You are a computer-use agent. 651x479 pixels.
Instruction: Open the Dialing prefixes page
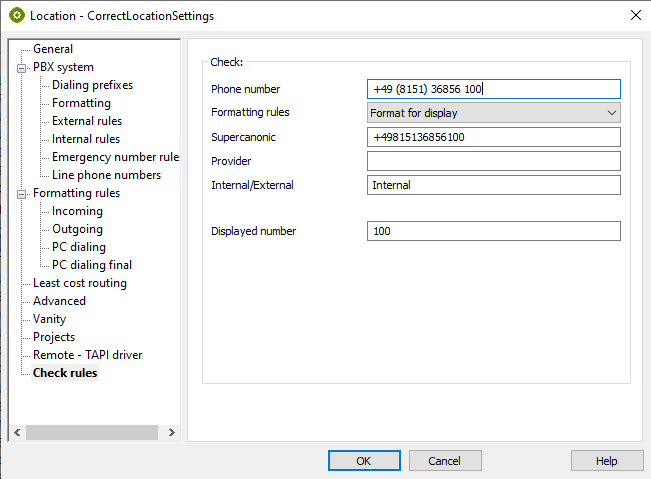click(x=92, y=85)
